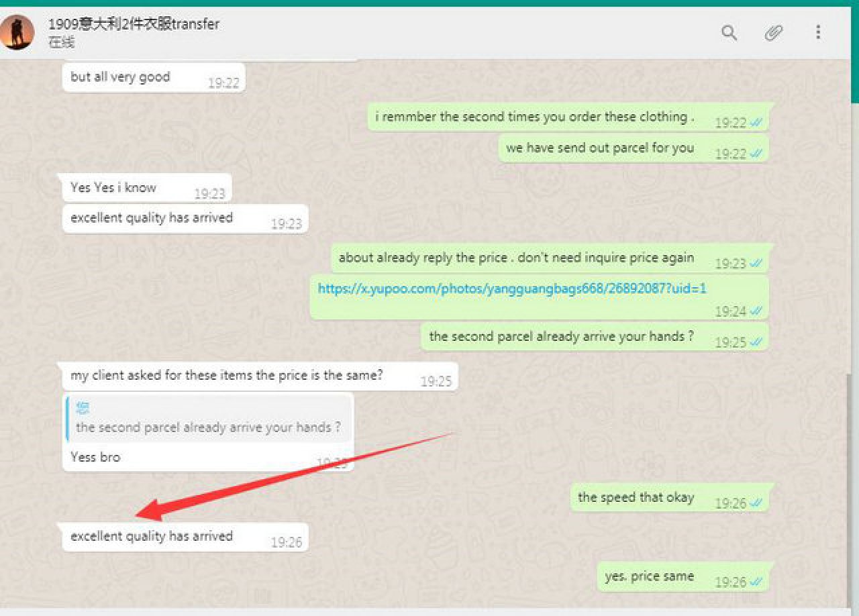859x616 pixels.
Task: Click the 'Yess bro' message
Action: 95,457
